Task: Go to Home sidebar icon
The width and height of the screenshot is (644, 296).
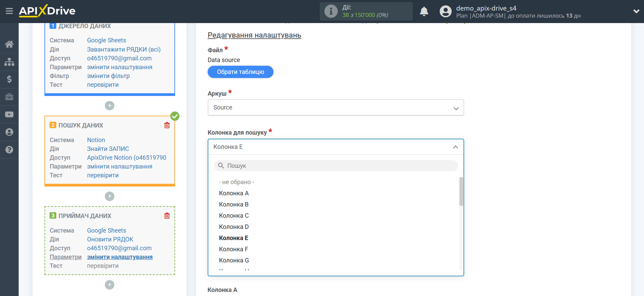Action: pyautogui.click(x=9, y=44)
